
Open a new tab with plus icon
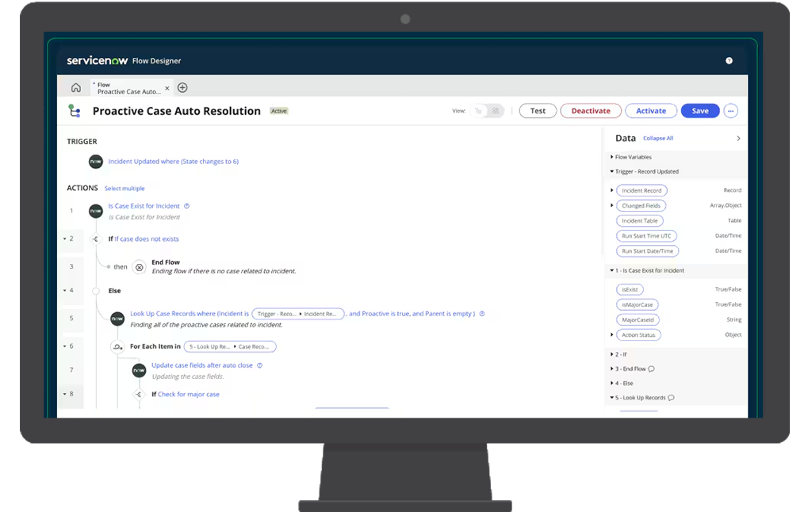(x=182, y=87)
